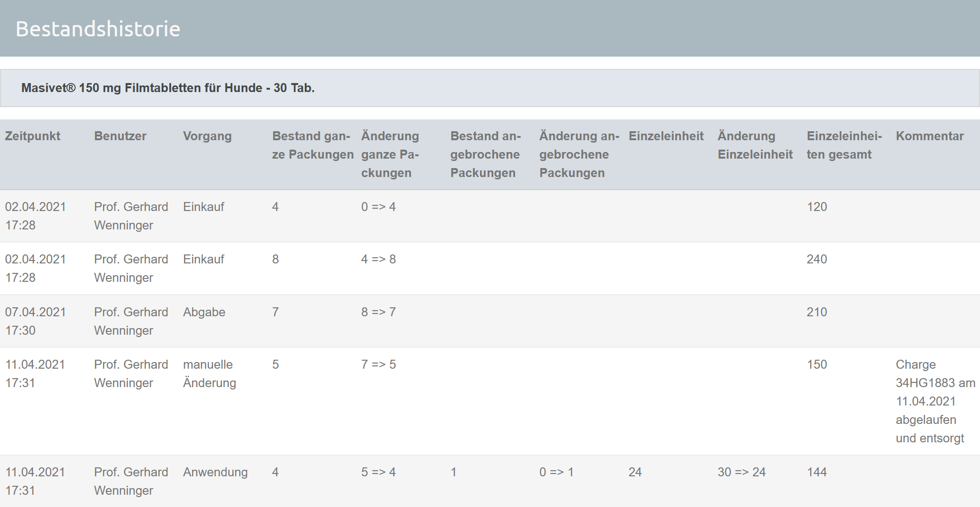
Task: Click the Vorgang column header
Action: pos(207,136)
